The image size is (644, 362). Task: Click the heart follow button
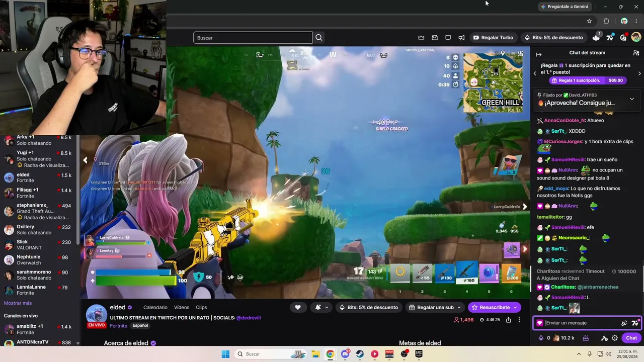[x=298, y=307]
